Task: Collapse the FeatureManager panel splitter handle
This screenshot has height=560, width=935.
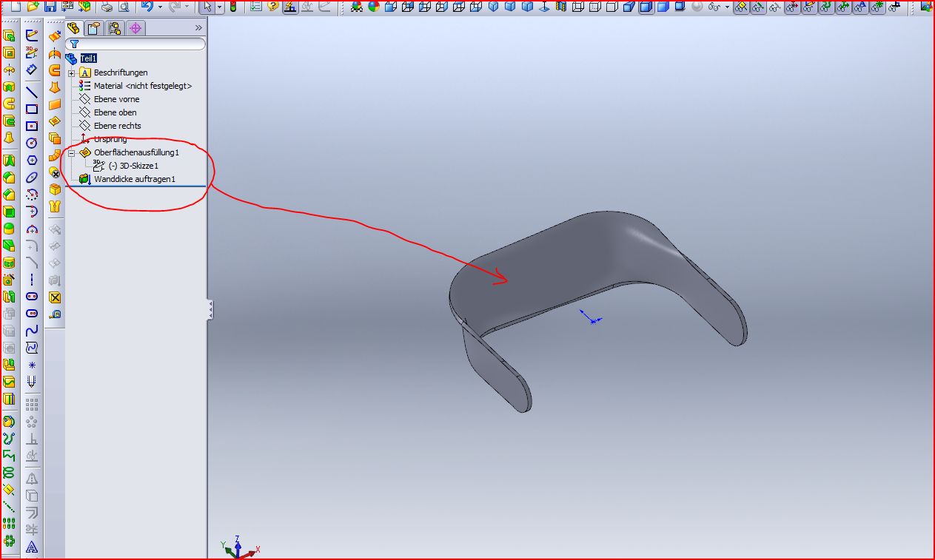Action: tap(210, 309)
